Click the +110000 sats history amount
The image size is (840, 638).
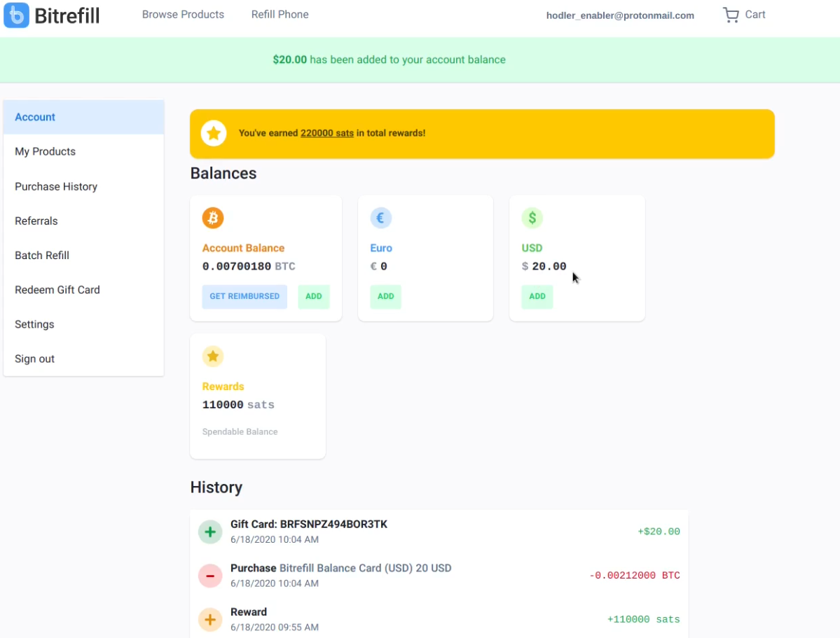click(x=643, y=620)
